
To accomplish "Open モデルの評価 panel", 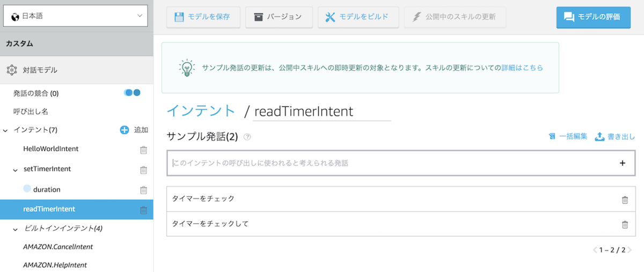I will point(594,17).
